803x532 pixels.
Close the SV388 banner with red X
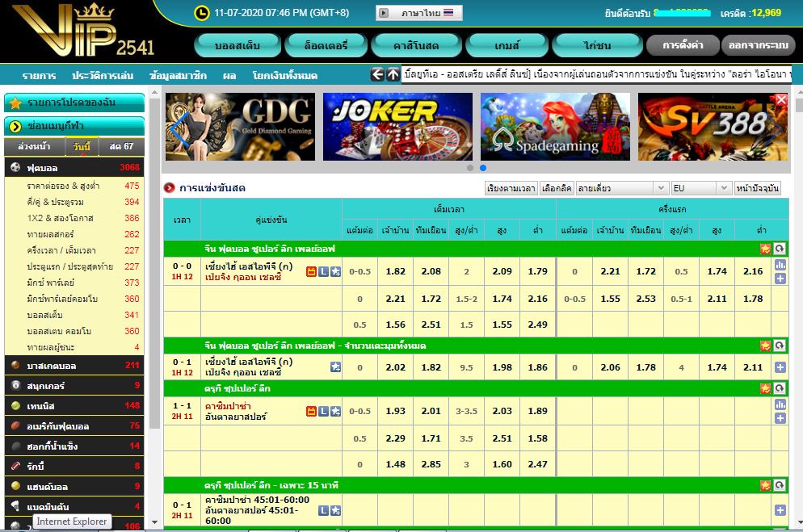[781, 99]
